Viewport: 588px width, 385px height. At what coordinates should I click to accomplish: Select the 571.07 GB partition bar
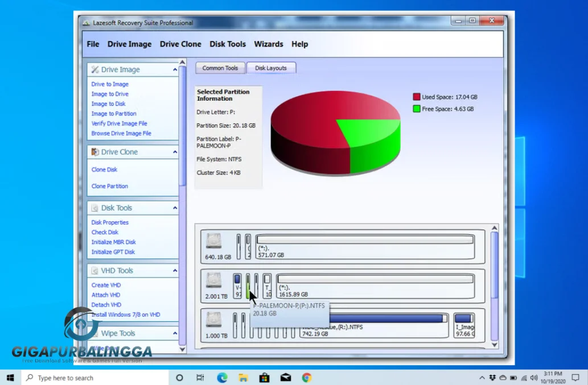click(x=365, y=246)
